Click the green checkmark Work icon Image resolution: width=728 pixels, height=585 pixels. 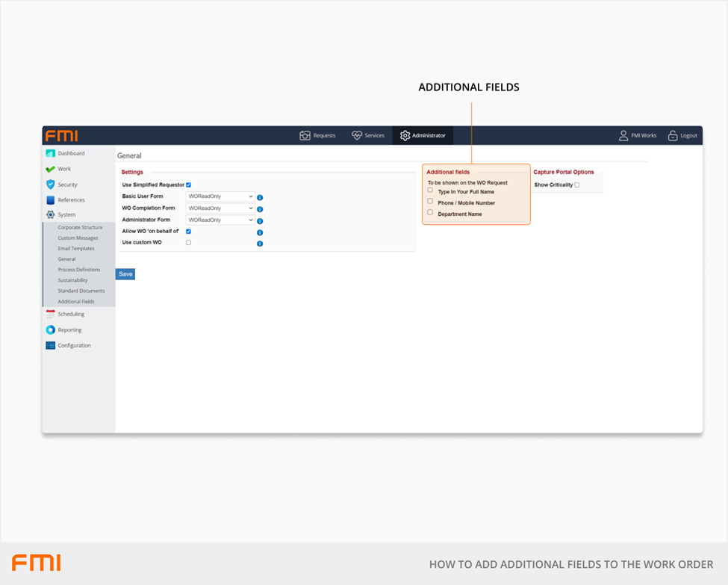pyautogui.click(x=50, y=169)
